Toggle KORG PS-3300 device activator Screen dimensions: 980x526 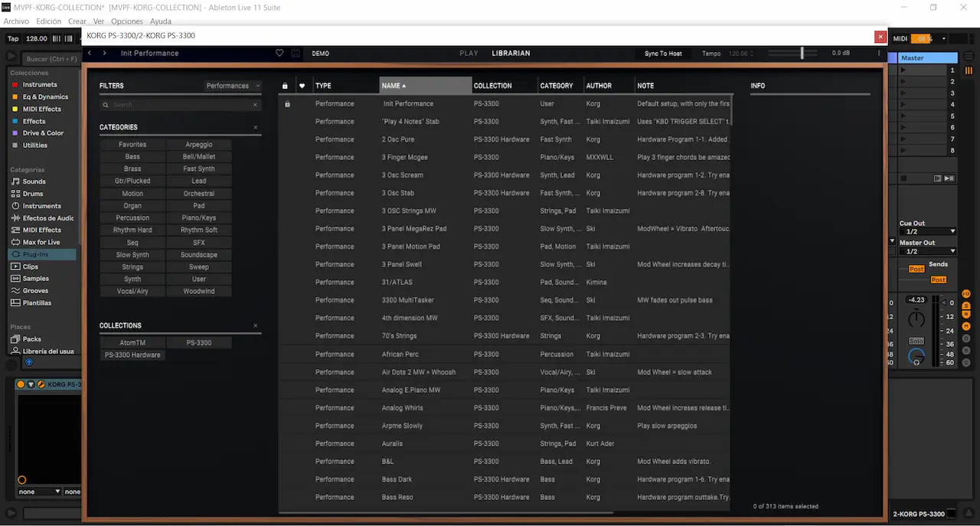point(21,384)
